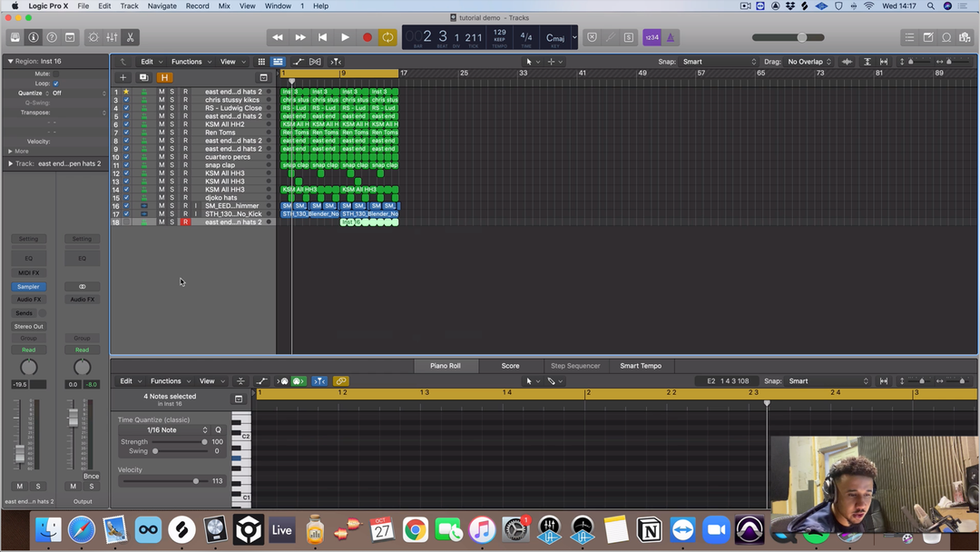The width and height of the screenshot is (980, 552).
Task: Toggle the metronome click button
Action: 671,37
